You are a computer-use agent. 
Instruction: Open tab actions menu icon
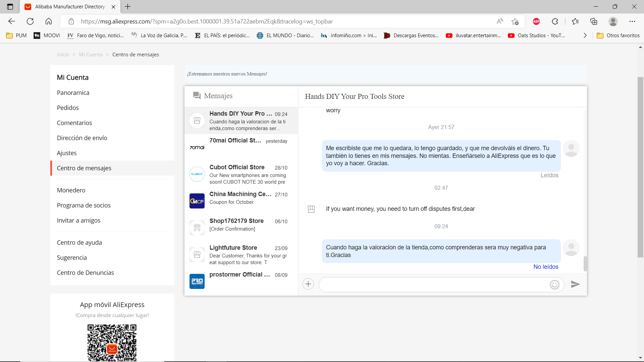click(10, 7)
